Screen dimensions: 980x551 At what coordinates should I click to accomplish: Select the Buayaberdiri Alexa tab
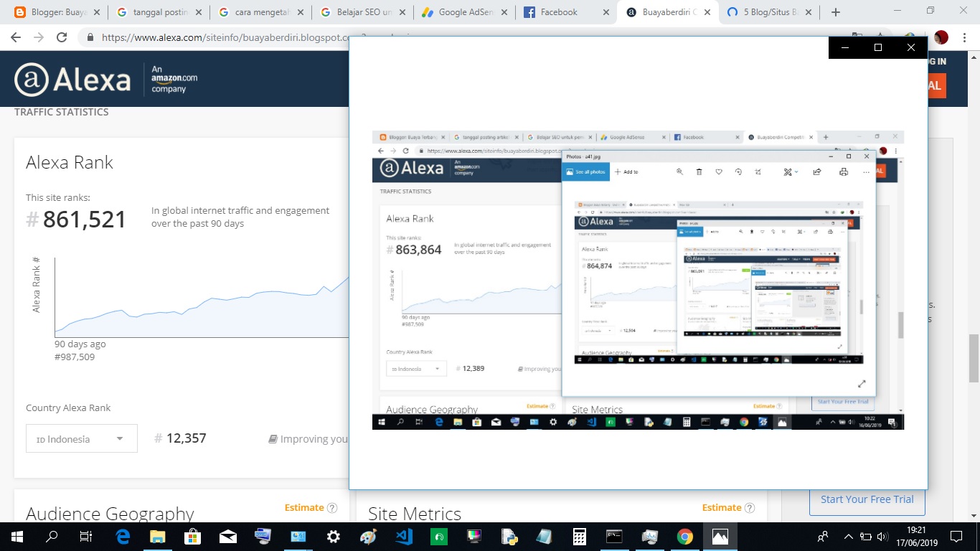669,12
